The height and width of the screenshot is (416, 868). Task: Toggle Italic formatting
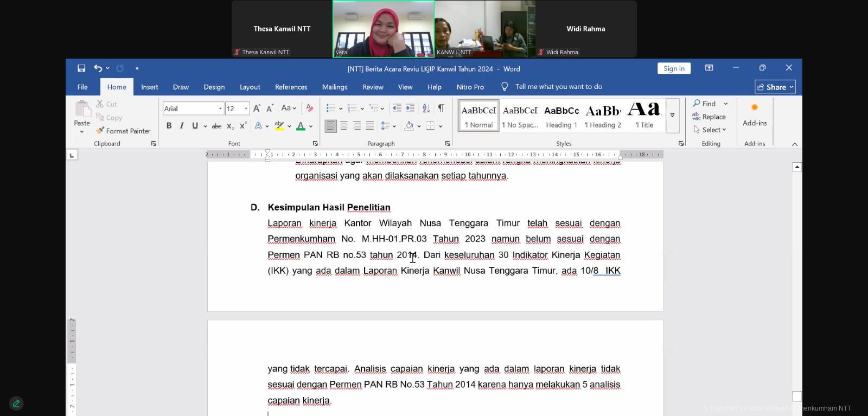tap(182, 126)
